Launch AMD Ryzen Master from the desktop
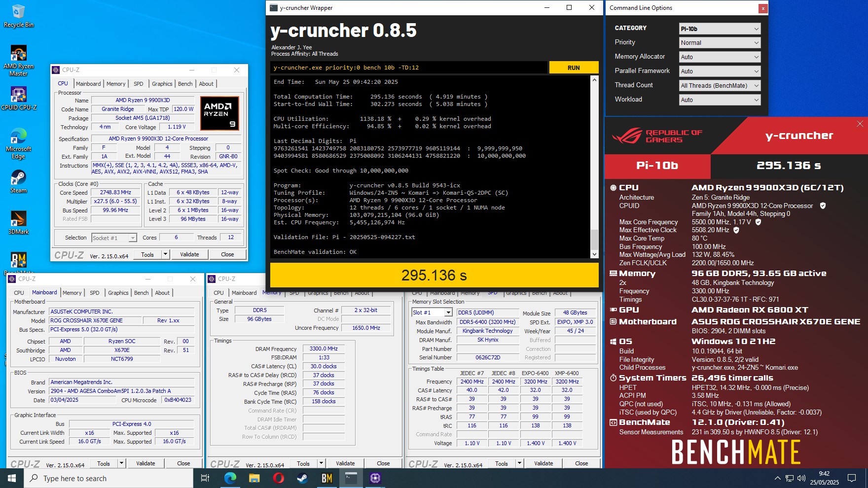This screenshot has width=868, height=488. coord(19,60)
